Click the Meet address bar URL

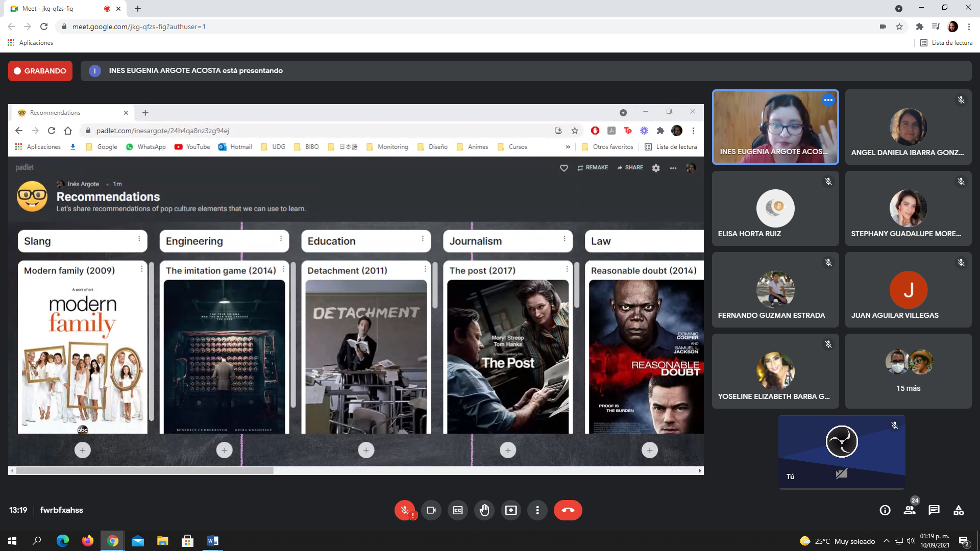point(139,27)
